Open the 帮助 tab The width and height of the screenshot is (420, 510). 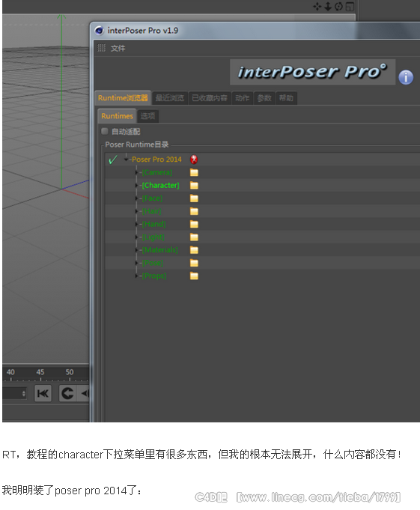[286, 98]
